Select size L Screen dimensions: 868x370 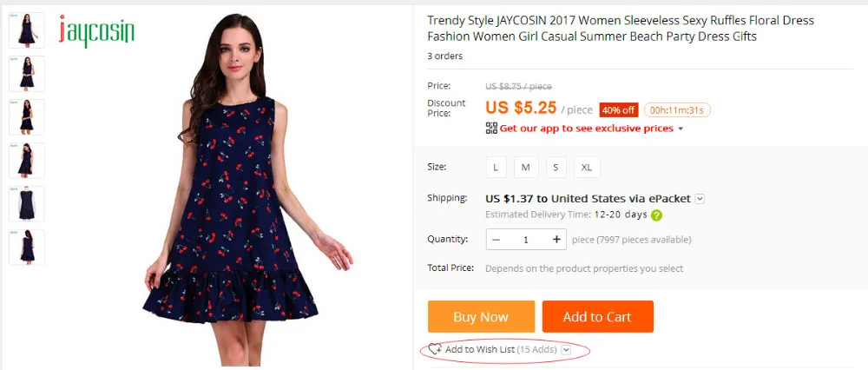point(496,168)
